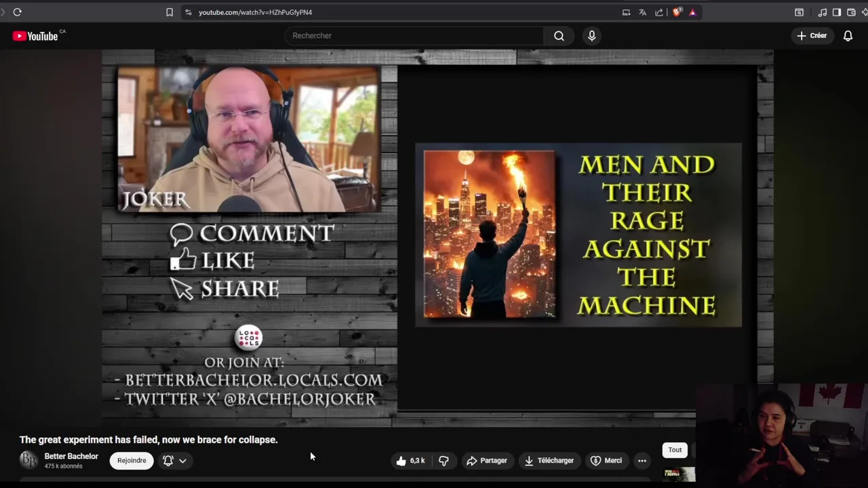Open the tab search icon in the toolbar

800,12
